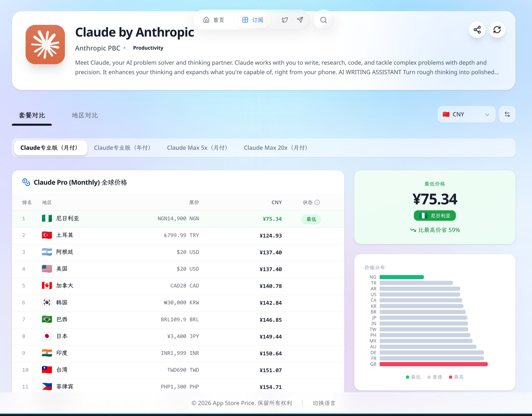This screenshot has width=532, height=416.
Task: Select the Claude专业版（月付）plan tab
Action: coord(50,148)
